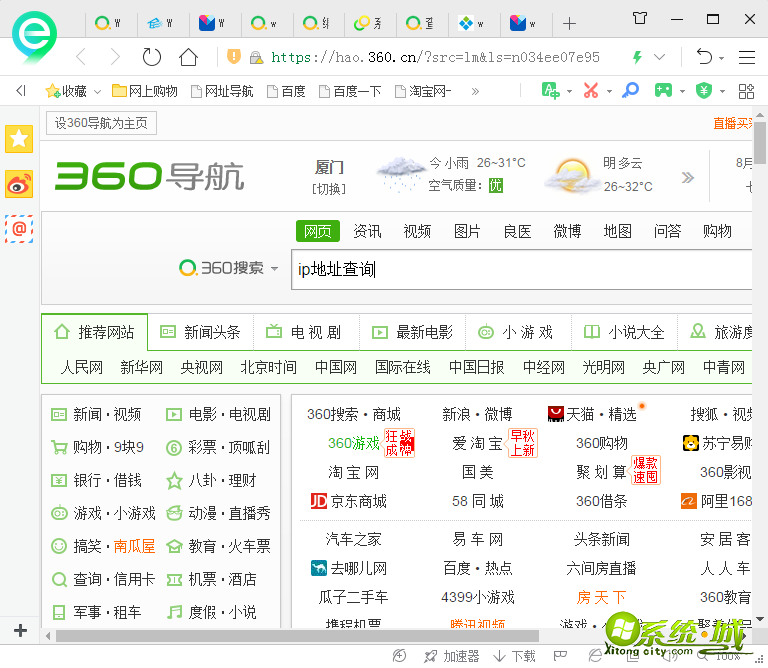Switch to 新闻头条 tab
The height and width of the screenshot is (668, 768).
point(200,333)
